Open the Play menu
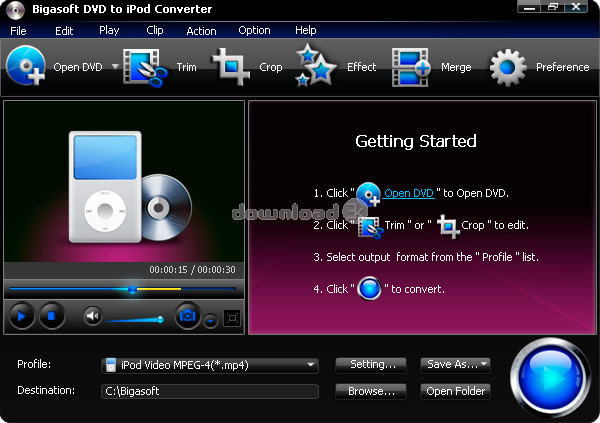 click(109, 31)
